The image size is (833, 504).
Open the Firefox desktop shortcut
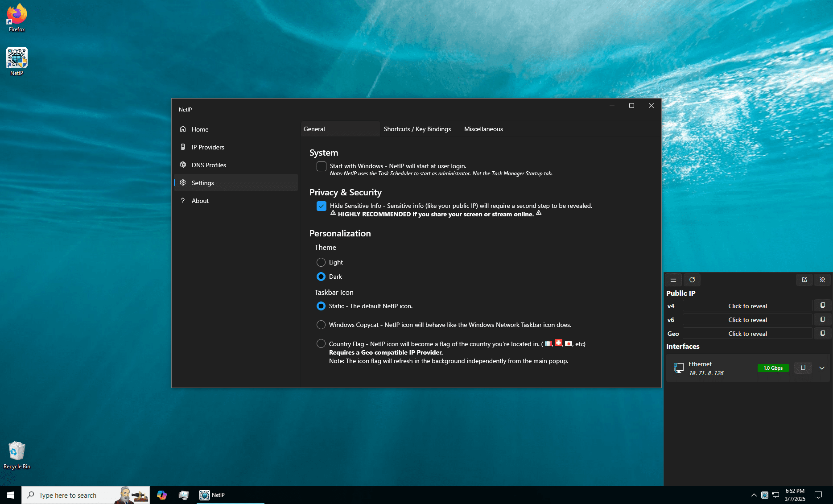[x=17, y=18]
